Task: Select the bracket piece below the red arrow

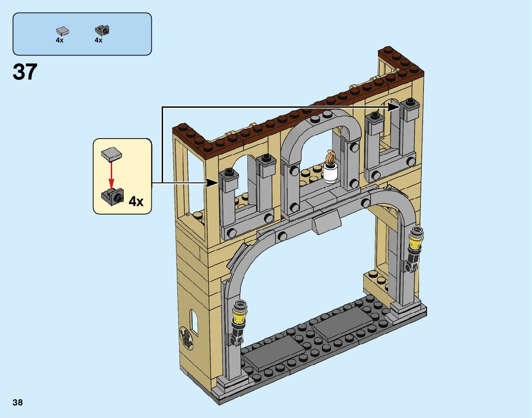Action: (x=112, y=196)
